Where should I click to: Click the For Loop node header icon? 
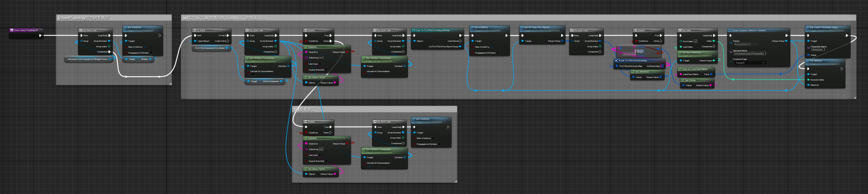point(680,30)
